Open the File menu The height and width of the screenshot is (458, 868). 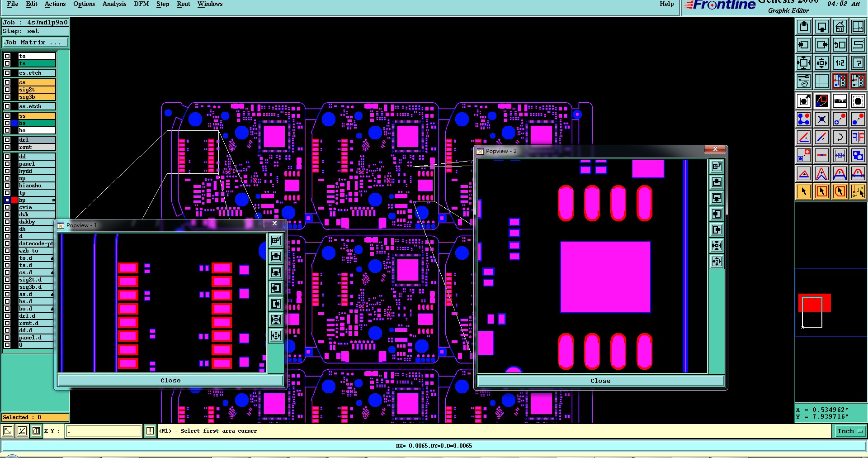[x=13, y=4]
